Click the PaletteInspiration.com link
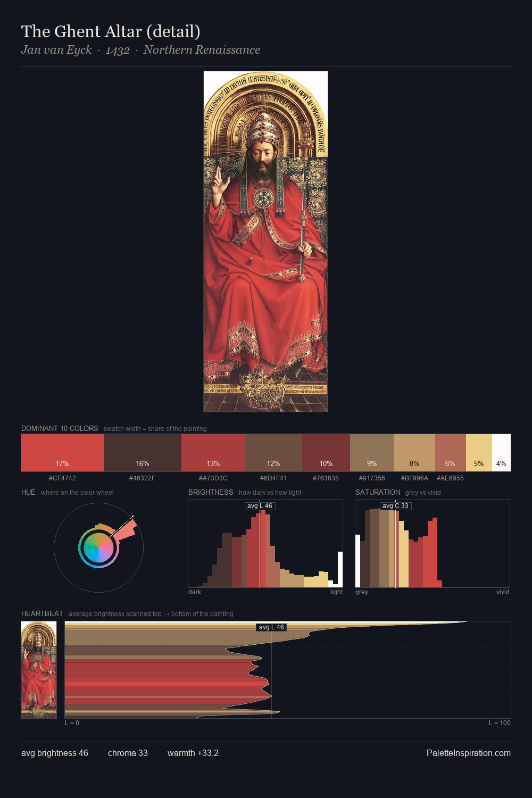The width and height of the screenshot is (532, 798). click(x=469, y=753)
